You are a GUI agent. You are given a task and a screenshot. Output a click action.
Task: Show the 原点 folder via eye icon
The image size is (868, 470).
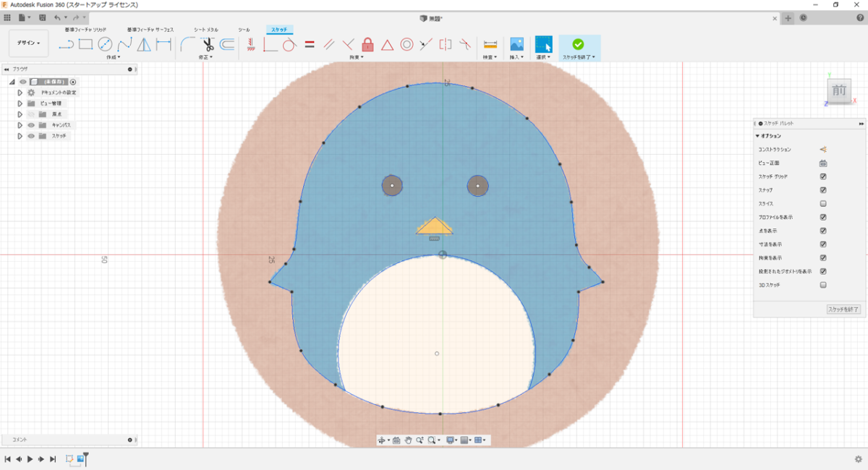click(31, 114)
